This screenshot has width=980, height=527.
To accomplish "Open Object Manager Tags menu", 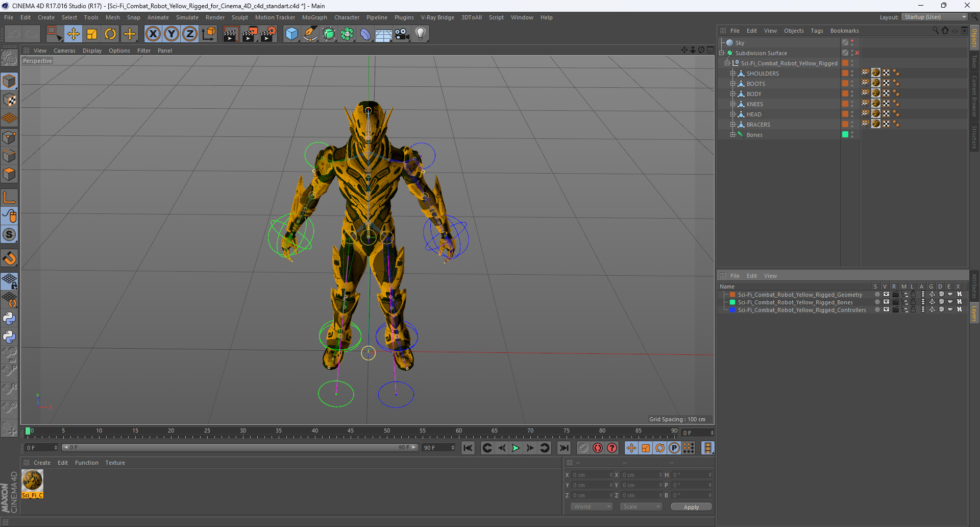I will pyautogui.click(x=817, y=31).
